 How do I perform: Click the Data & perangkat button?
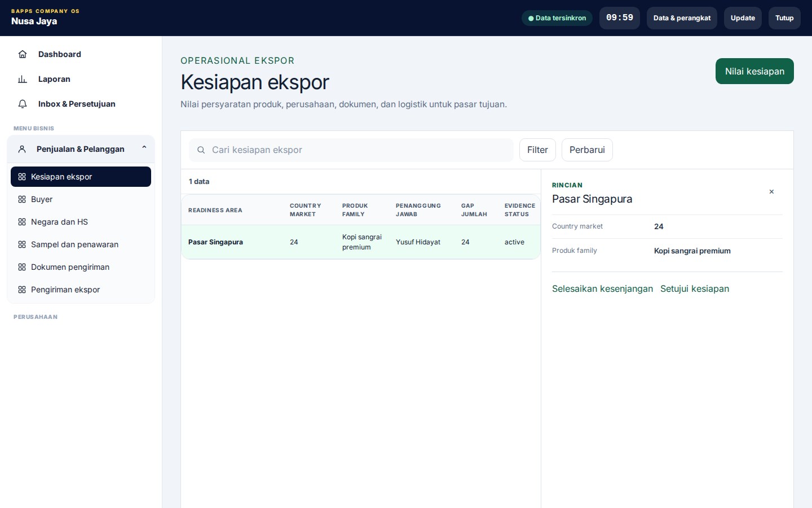[x=682, y=18]
